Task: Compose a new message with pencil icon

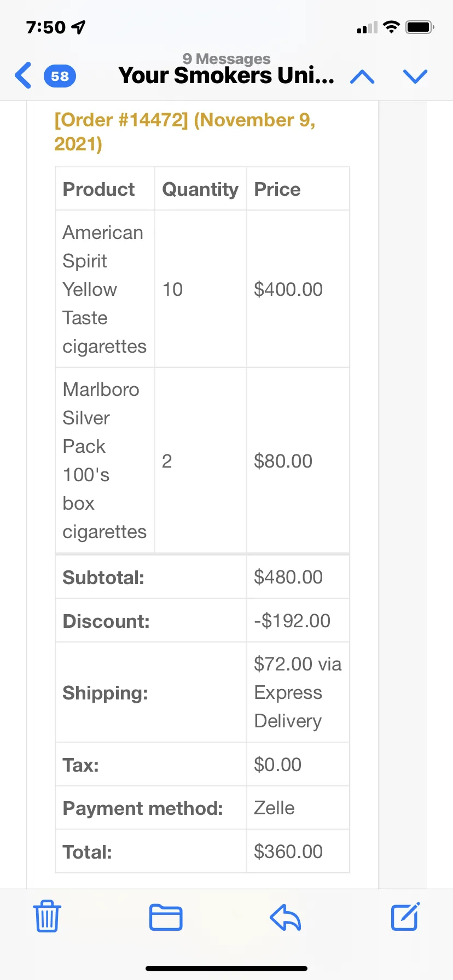Action: (405, 916)
